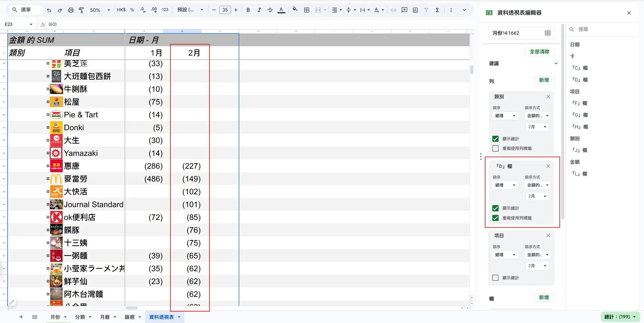Open the three-dot more options menu
Viewport: 644px width, 323px height.
(451, 10)
